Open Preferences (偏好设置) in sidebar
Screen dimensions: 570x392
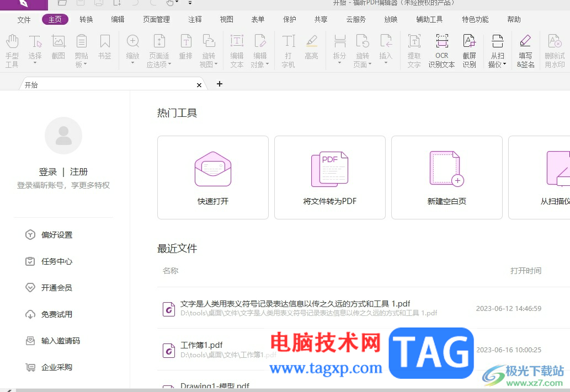pyautogui.click(x=49, y=235)
